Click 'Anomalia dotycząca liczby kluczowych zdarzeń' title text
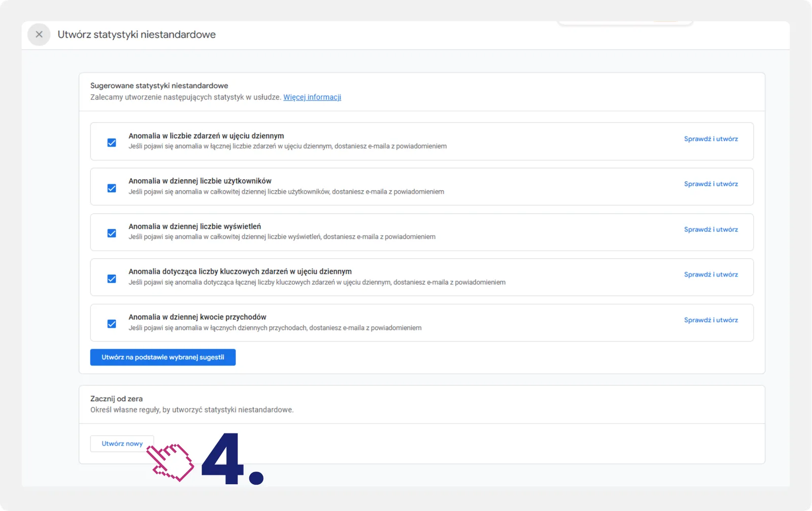Screen dimensions: 812x511 (240, 271)
